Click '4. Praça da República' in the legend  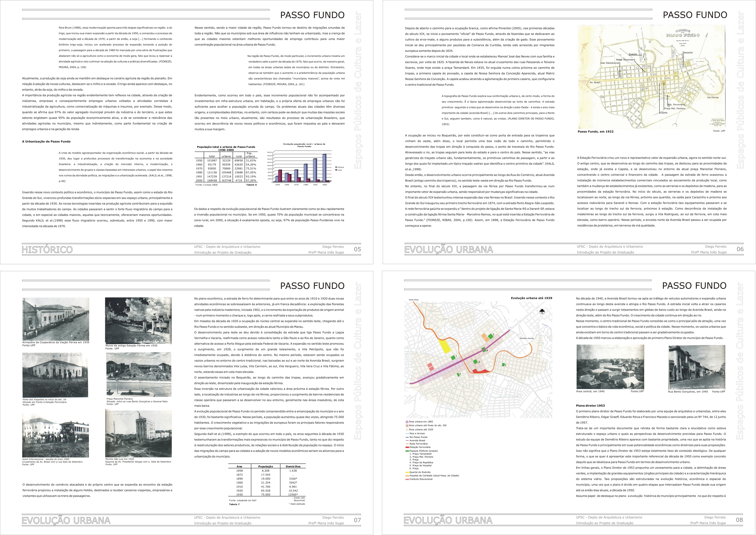pos(421,463)
